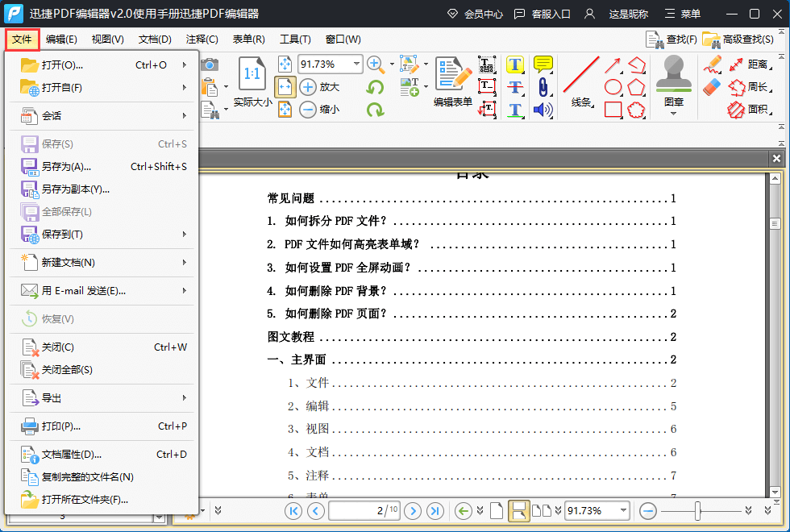Switch to single page layout in the bottom bar

point(497,510)
